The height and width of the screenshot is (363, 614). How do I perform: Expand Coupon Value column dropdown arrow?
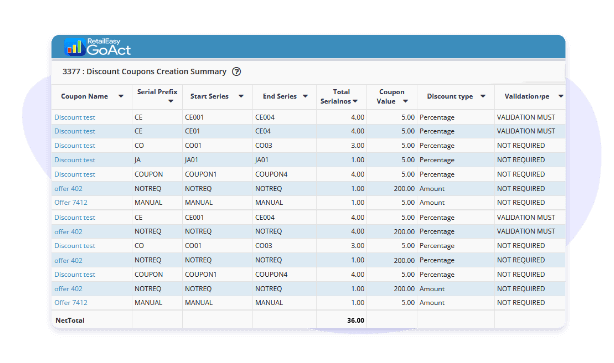[406, 101]
